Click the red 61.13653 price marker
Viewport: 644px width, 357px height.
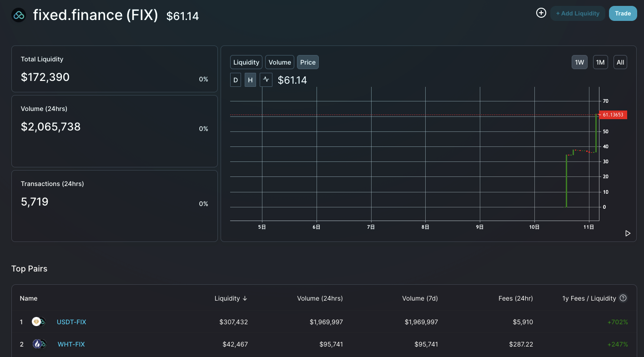[613, 115]
